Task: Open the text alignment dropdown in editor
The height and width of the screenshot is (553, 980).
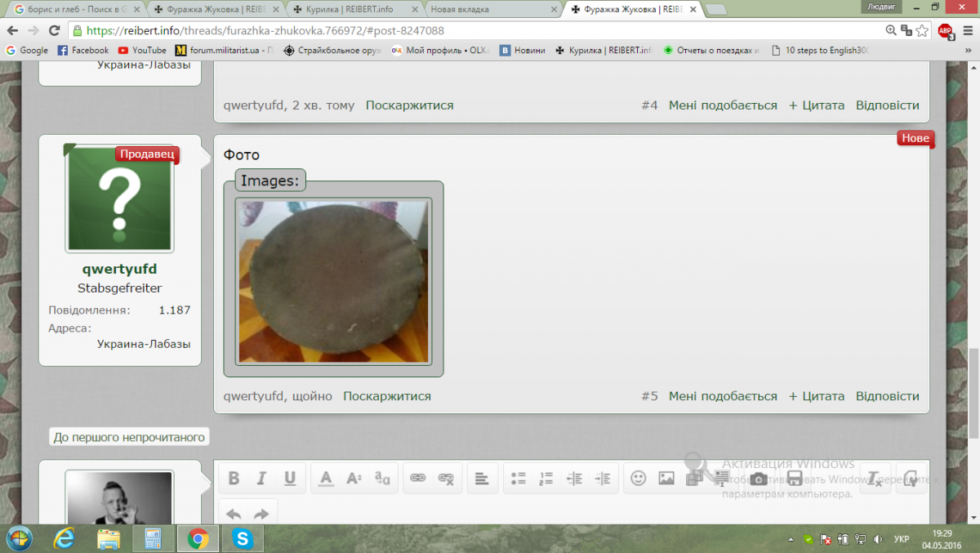Action: click(x=482, y=479)
